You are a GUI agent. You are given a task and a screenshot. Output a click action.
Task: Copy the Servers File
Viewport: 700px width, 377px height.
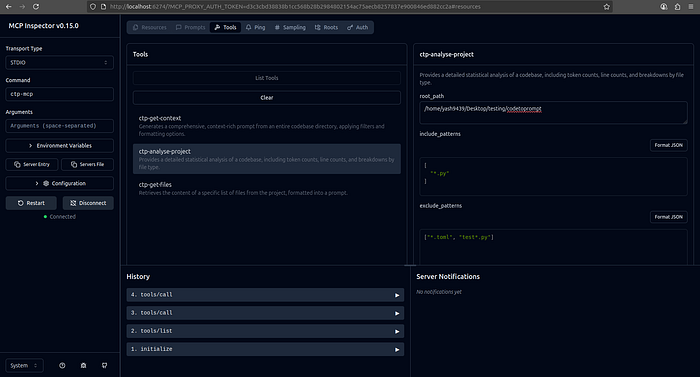click(88, 164)
